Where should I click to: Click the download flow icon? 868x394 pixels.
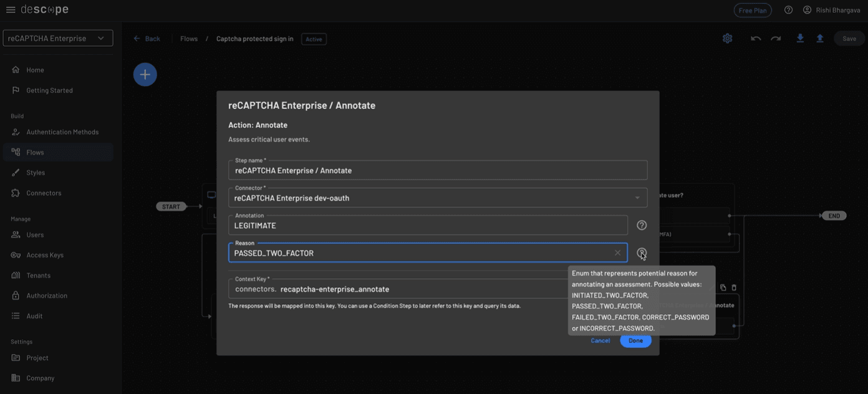click(800, 39)
